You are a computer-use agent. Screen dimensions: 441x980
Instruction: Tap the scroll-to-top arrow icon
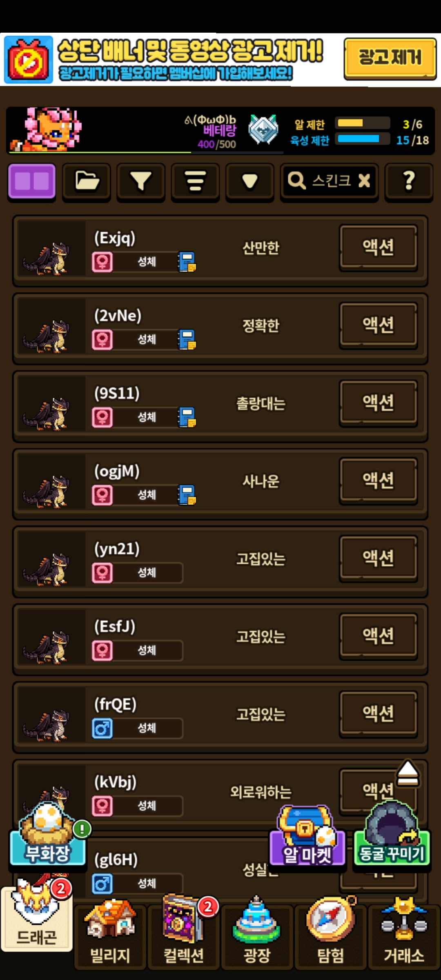(x=408, y=773)
